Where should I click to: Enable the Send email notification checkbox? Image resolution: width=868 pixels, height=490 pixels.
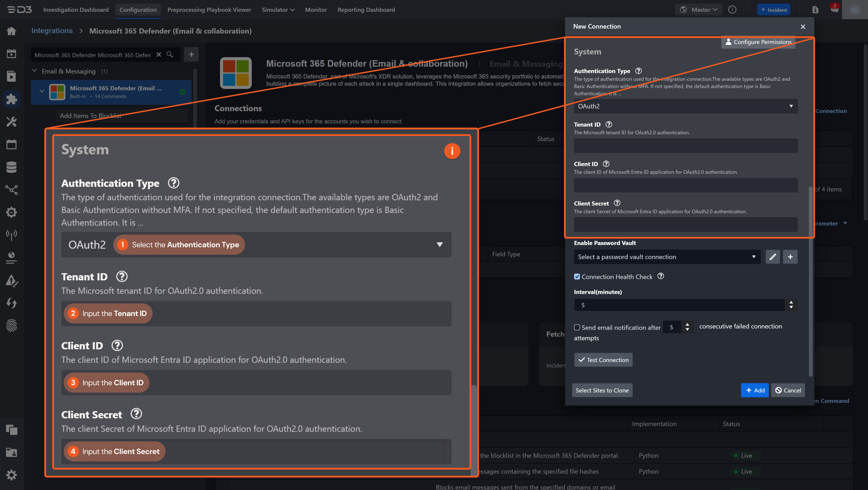click(x=577, y=327)
